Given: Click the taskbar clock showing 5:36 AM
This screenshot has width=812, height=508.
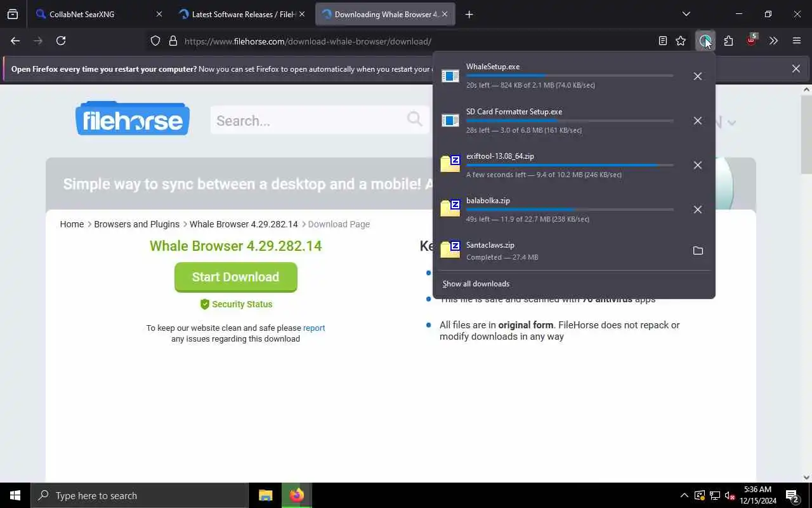Looking at the screenshot, I should pyautogui.click(x=758, y=495).
